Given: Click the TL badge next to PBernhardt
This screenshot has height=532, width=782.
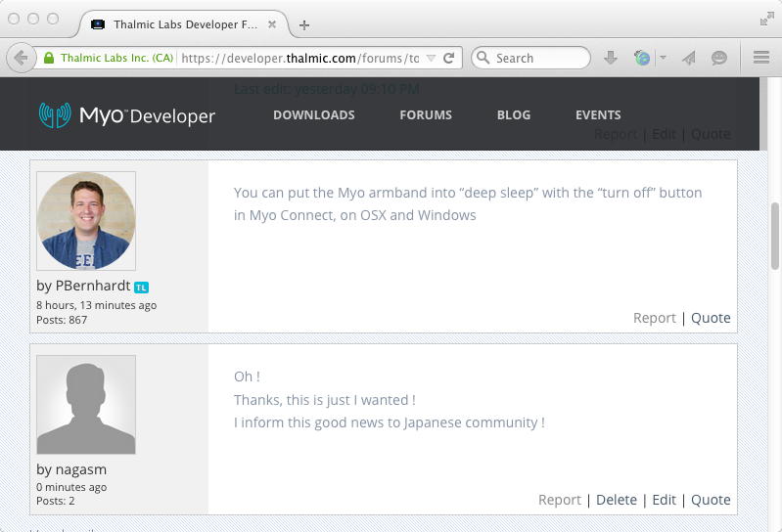Looking at the screenshot, I should (x=141, y=288).
